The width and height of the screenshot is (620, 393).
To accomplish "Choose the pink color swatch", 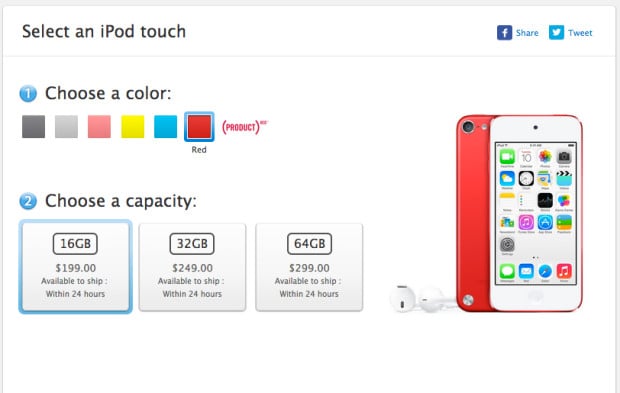I will (99, 127).
